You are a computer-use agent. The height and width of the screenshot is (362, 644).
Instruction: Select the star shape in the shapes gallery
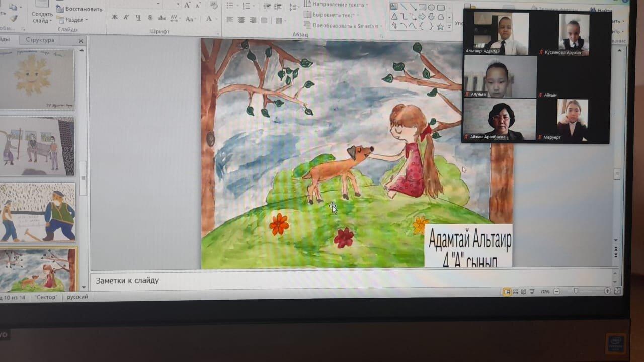point(441,26)
